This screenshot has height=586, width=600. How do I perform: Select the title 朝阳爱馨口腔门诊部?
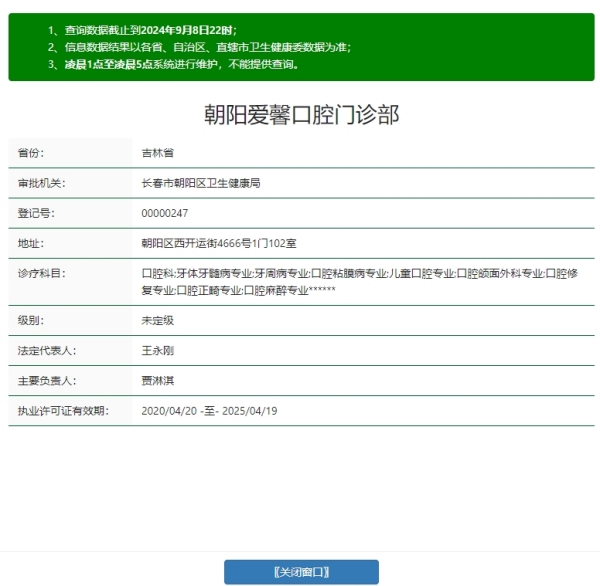tap(302, 114)
